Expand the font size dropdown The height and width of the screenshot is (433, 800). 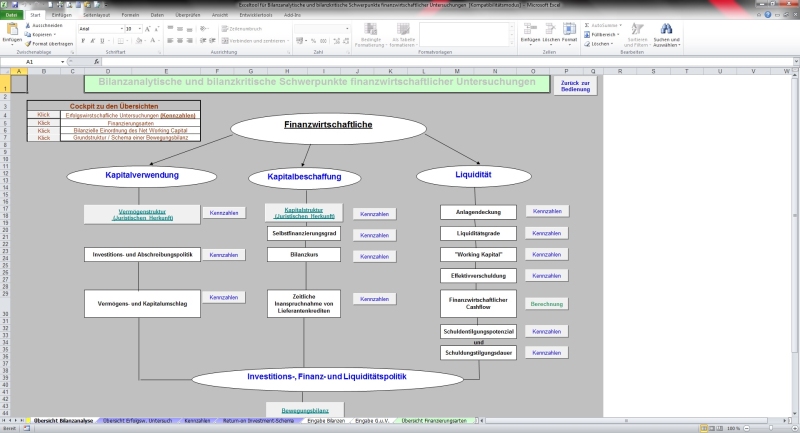(135, 28)
